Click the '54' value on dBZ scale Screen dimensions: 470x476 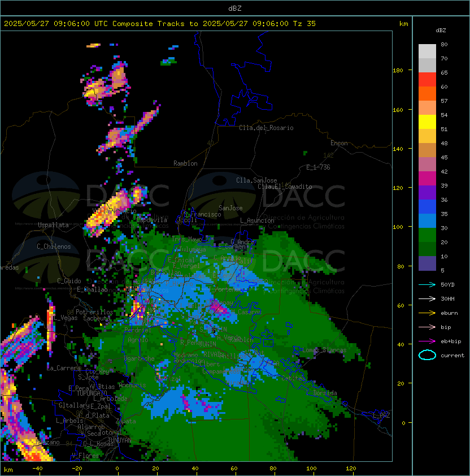pyautogui.click(x=444, y=115)
